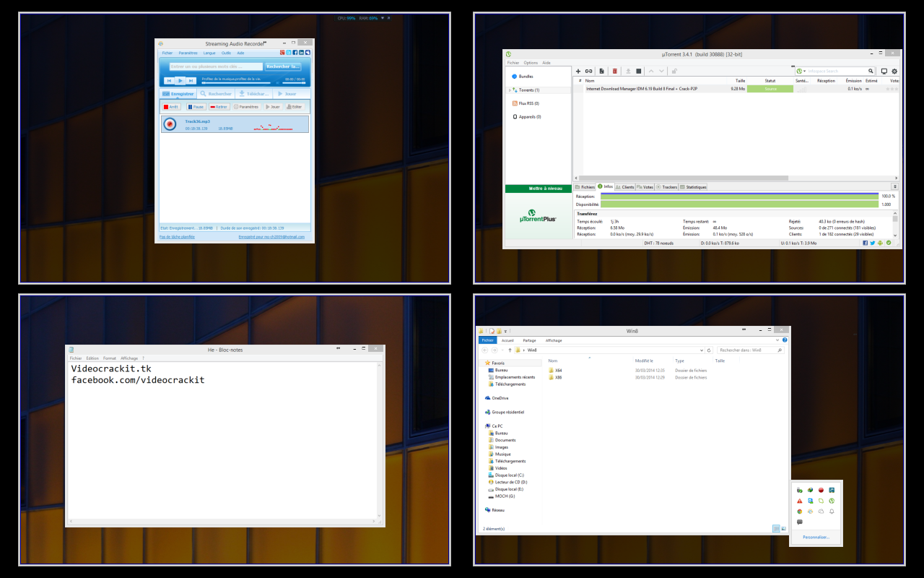
Task: Open the Statistiques tab in µTorrent
Action: pos(693,187)
